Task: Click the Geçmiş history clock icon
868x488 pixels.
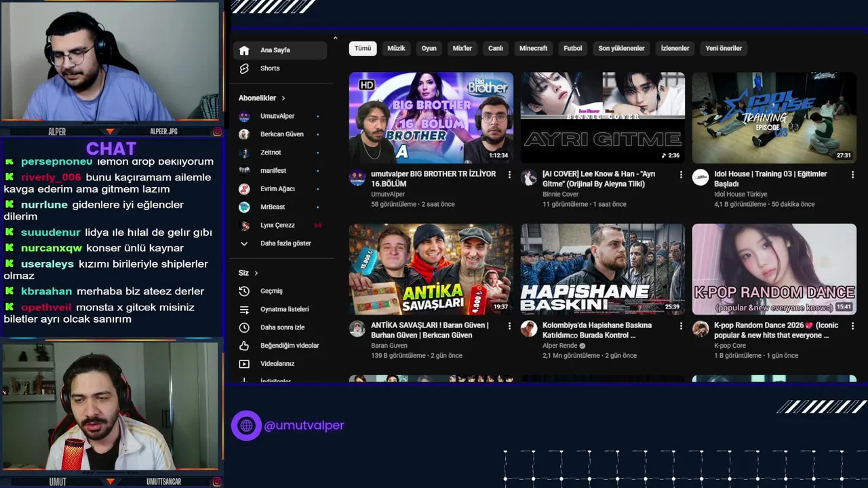Action: pos(244,291)
